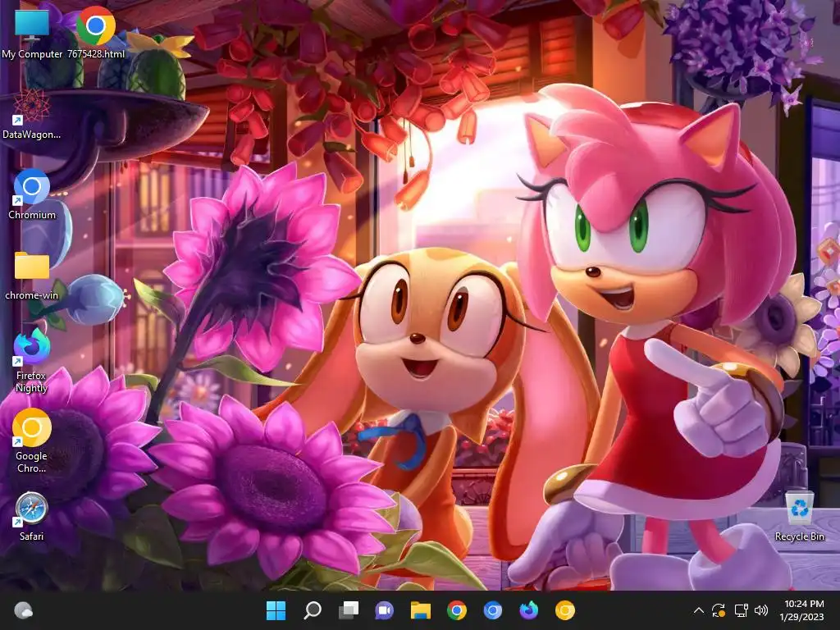840x630 pixels.
Task: Open Chat from the taskbar
Action: pyautogui.click(x=384, y=610)
